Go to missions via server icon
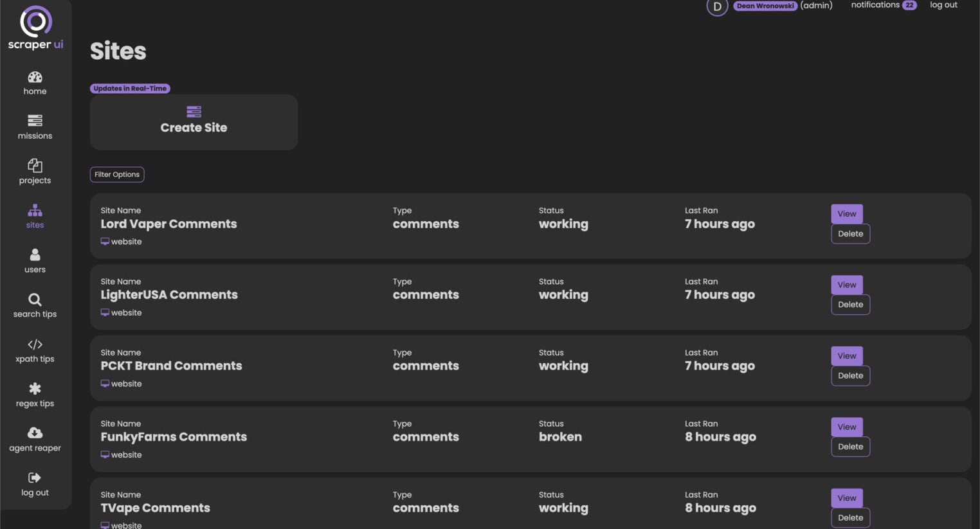 pyautogui.click(x=35, y=121)
